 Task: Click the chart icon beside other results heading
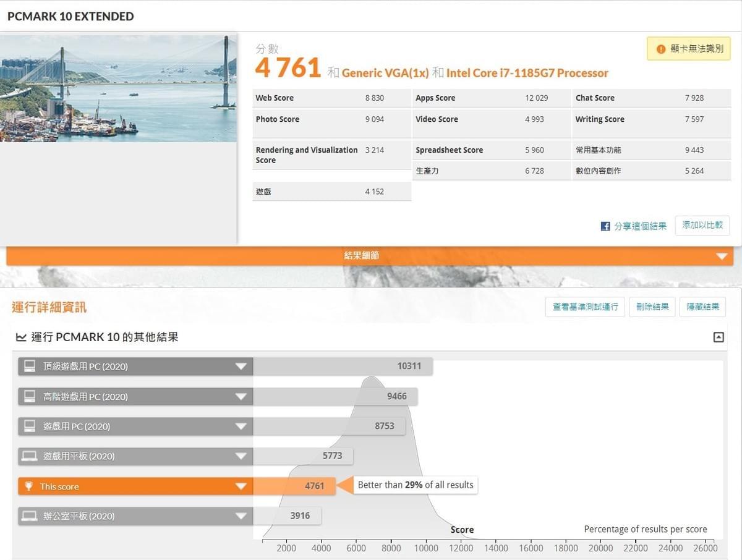coord(21,337)
